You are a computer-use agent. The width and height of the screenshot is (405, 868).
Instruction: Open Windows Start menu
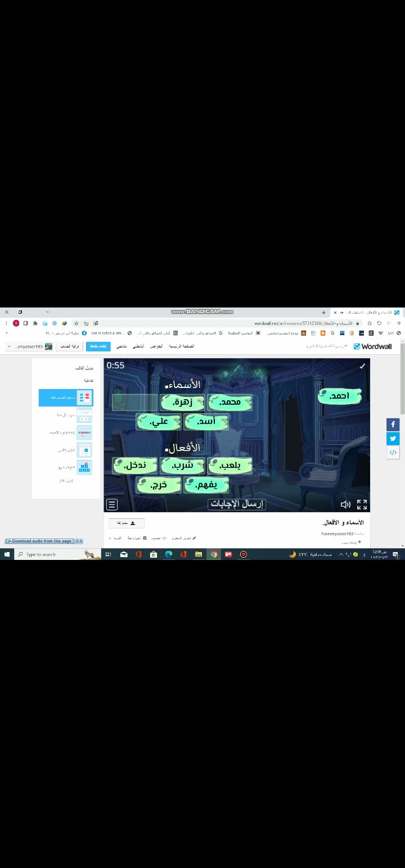(7, 554)
